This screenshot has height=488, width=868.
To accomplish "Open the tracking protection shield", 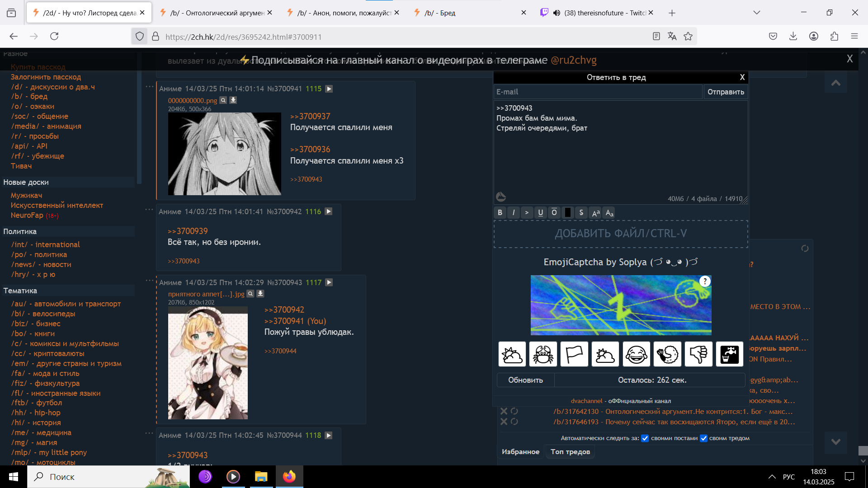I will click(140, 37).
